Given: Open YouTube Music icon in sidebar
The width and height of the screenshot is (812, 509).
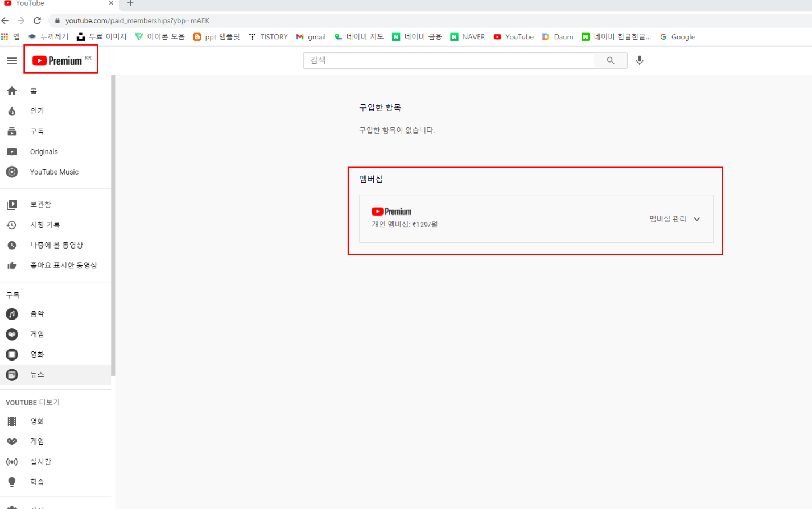Looking at the screenshot, I should [12, 172].
